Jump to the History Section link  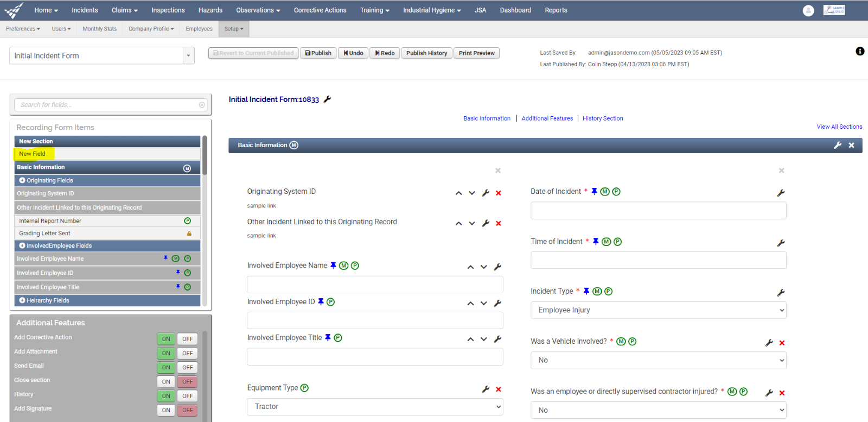click(x=603, y=118)
